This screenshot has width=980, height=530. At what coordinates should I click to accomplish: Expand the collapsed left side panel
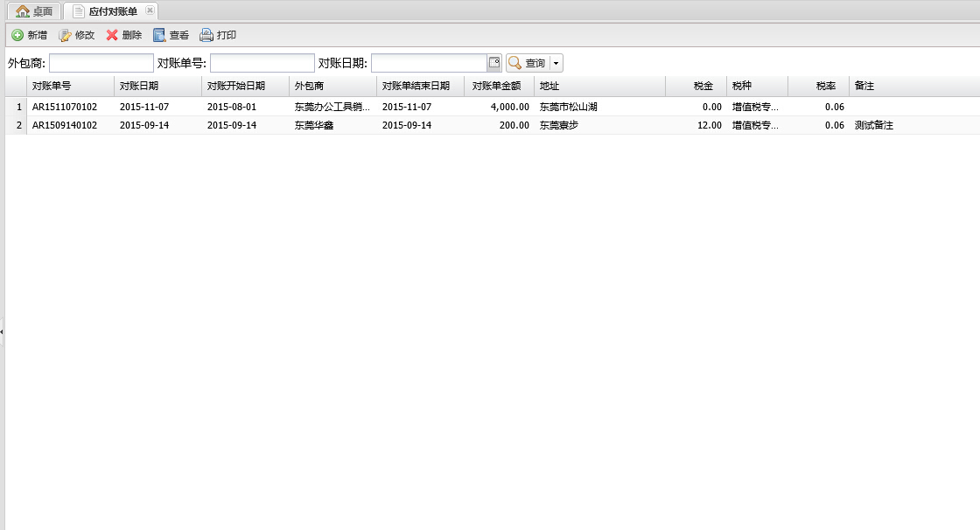[2, 331]
